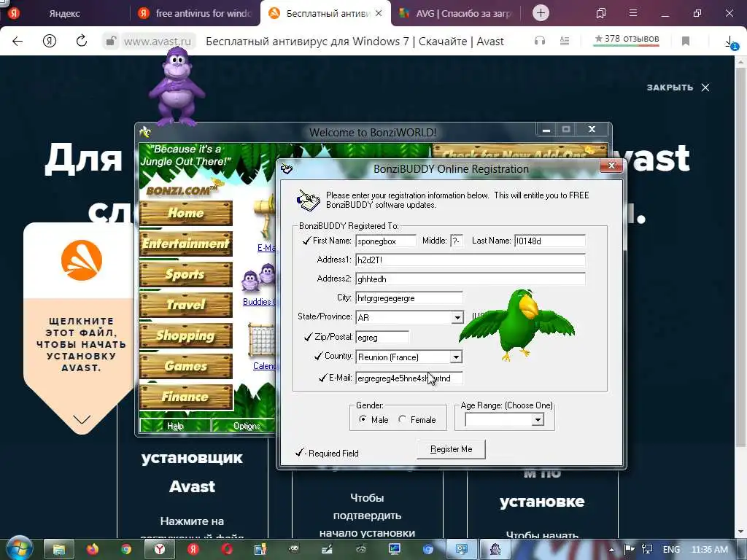
Task: Open the Options menu in BonziWORLD
Action: [x=247, y=426]
